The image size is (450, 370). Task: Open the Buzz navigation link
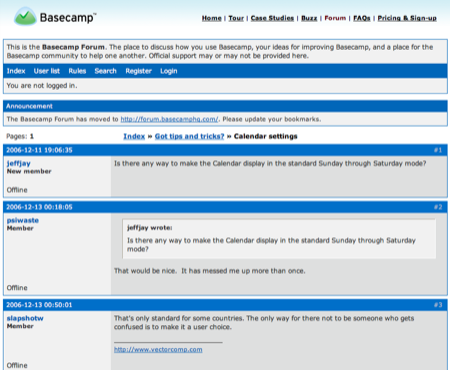[309, 18]
